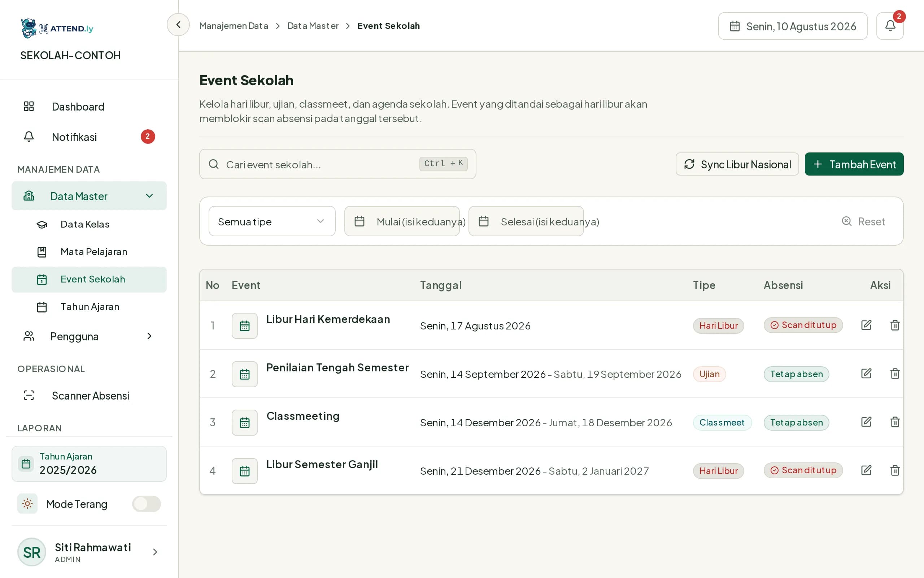Reset the event filters

pos(863,221)
